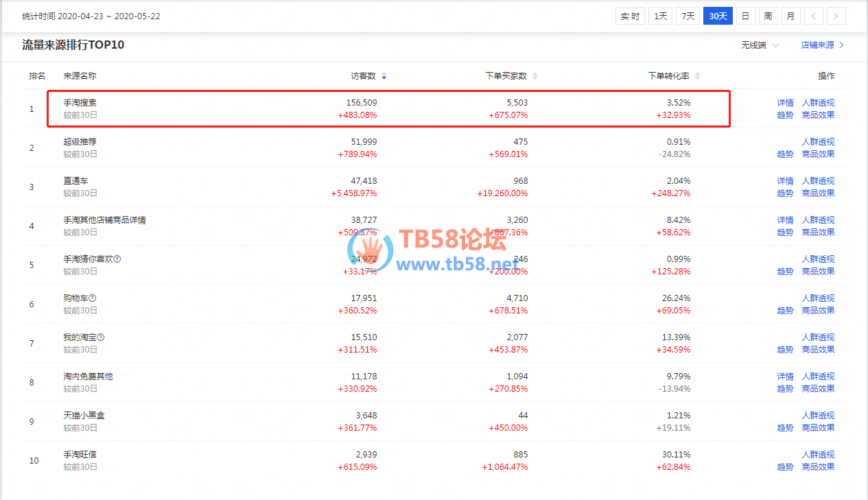Click the 超级推荐 source name
Image resolution: width=868 pixels, height=500 pixels.
80,142
